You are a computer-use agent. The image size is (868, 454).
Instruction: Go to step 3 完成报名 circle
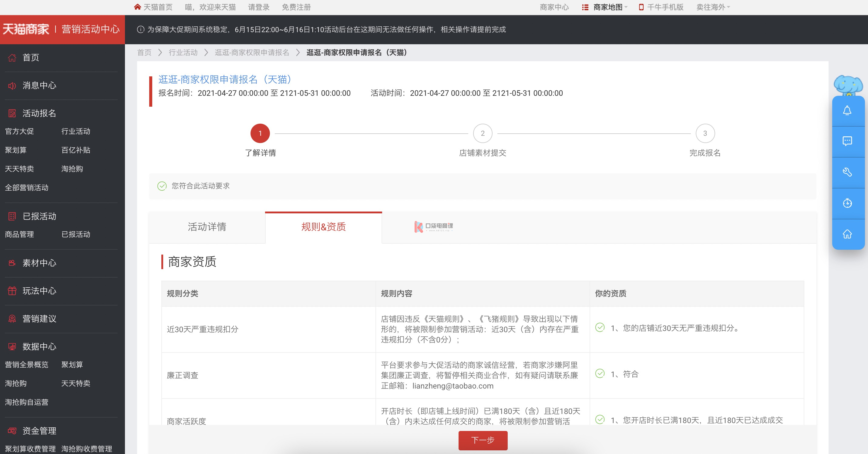[x=705, y=134]
